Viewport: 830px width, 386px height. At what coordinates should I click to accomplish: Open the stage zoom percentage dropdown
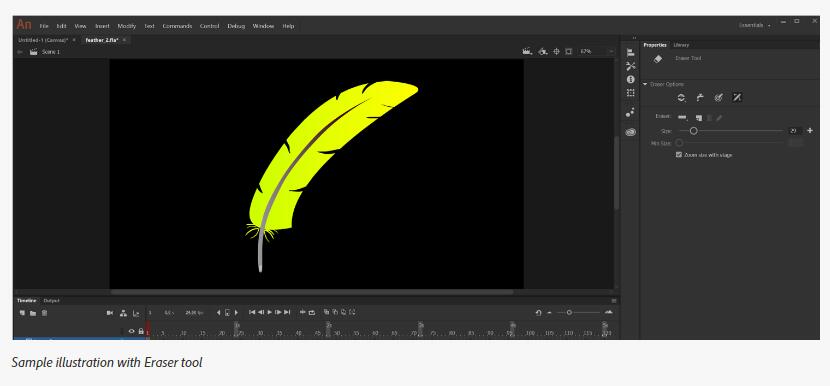click(x=597, y=51)
